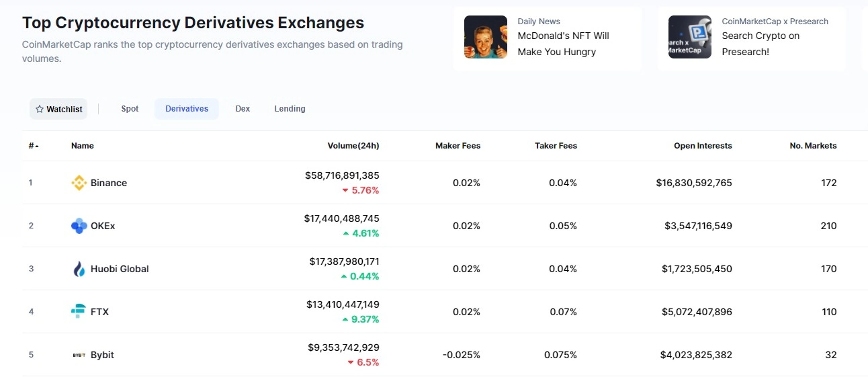The width and height of the screenshot is (868, 377).
Task: Go to the Lending tab
Action: click(x=290, y=109)
